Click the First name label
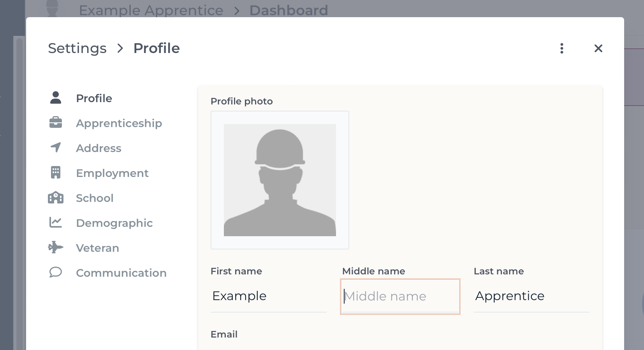This screenshot has width=644, height=350. coord(236,271)
